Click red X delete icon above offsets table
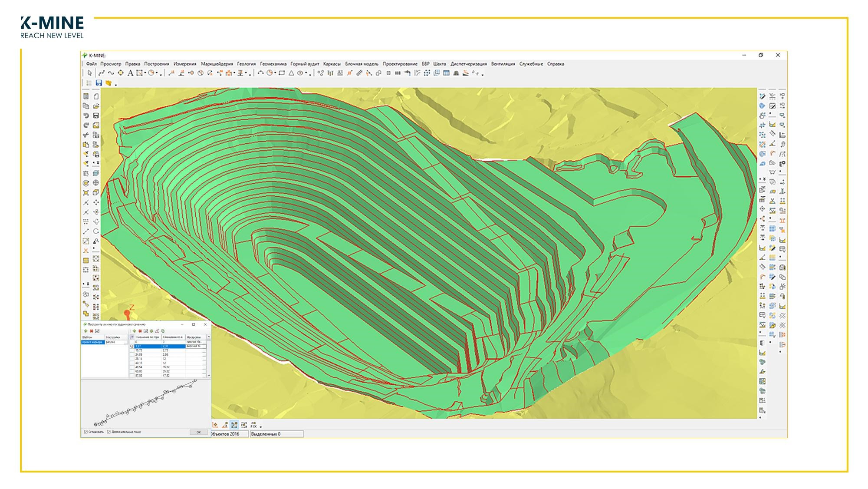Image resolution: width=868 pixels, height=489 pixels. click(x=140, y=331)
